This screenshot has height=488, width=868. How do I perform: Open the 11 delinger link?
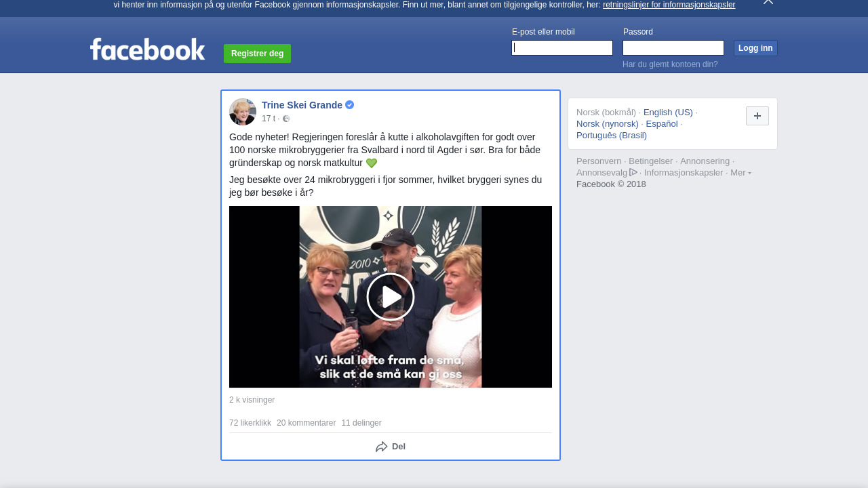tap(361, 423)
